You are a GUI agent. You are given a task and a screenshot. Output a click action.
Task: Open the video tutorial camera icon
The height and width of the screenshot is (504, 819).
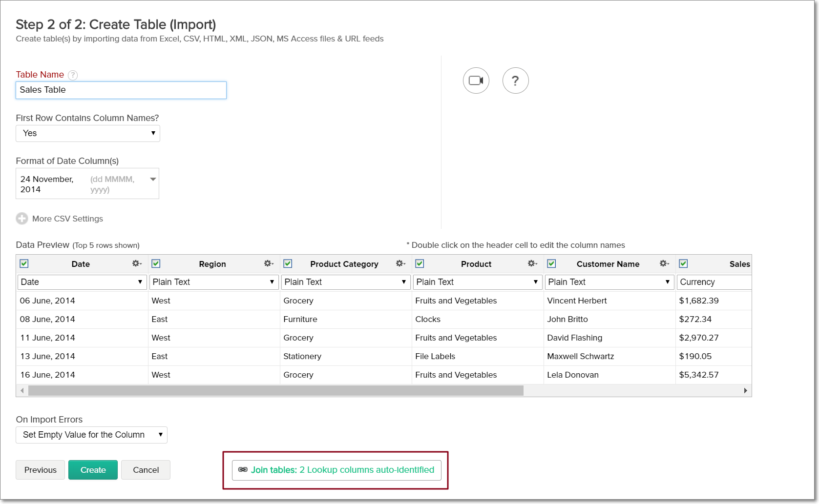click(476, 81)
